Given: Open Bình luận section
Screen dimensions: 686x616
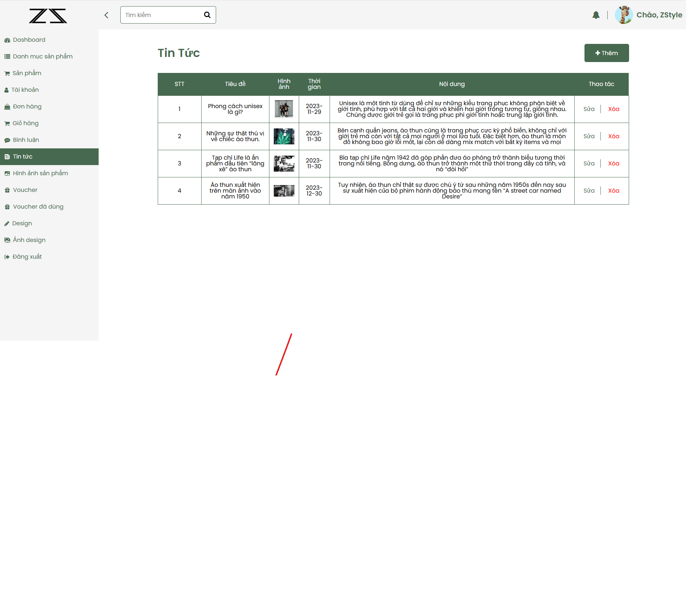Looking at the screenshot, I should 26,140.
